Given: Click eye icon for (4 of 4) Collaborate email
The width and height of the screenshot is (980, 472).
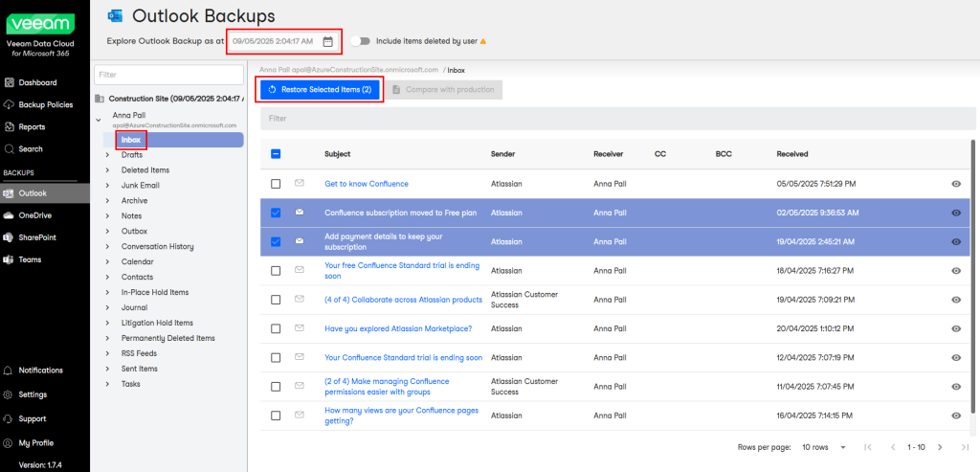Looking at the screenshot, I should 956,300.
